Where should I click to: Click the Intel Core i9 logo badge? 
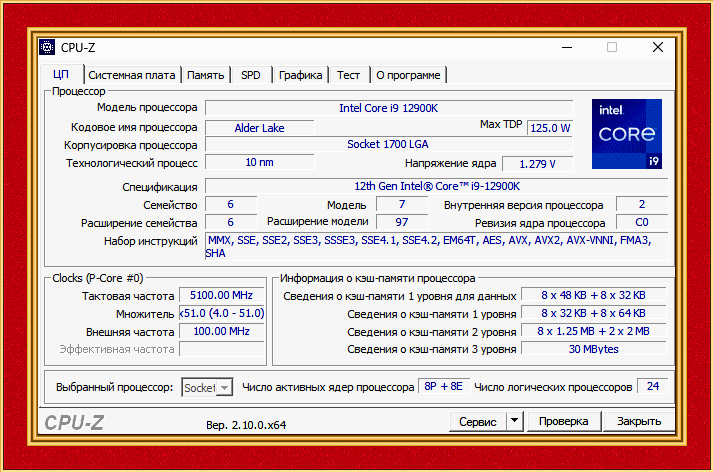coord(627,134)
